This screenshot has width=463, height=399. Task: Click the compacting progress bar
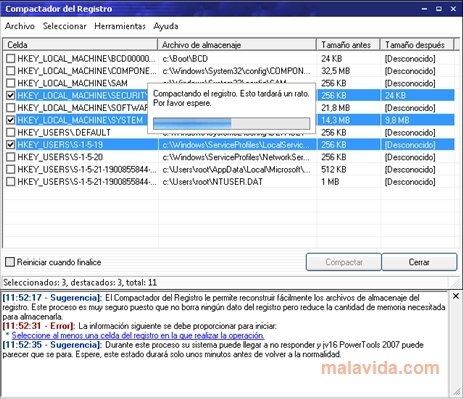(x=231, y=123)
